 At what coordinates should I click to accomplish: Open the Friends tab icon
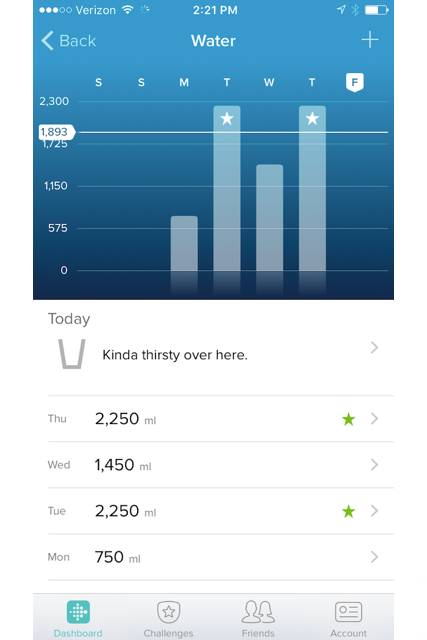(x=258, y=611)
